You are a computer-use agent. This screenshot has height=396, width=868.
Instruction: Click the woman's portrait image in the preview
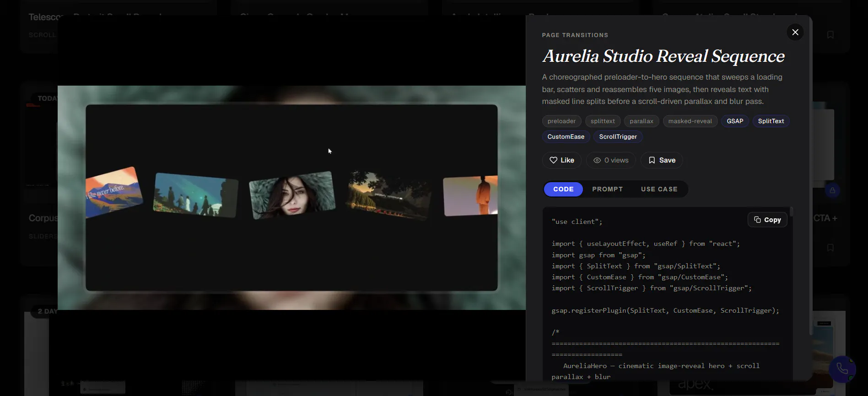tap(292, 195)
